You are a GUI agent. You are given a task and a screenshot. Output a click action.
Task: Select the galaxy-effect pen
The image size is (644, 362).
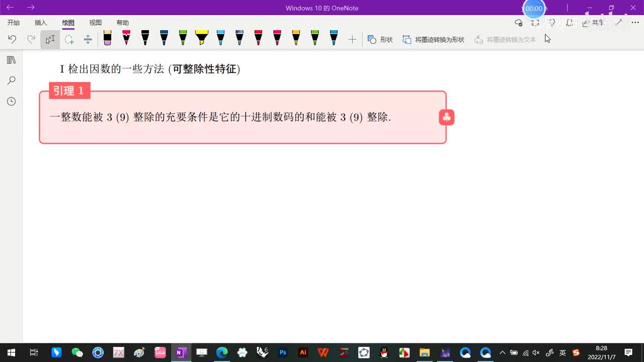pyautogui.click(x=239, y=38)
